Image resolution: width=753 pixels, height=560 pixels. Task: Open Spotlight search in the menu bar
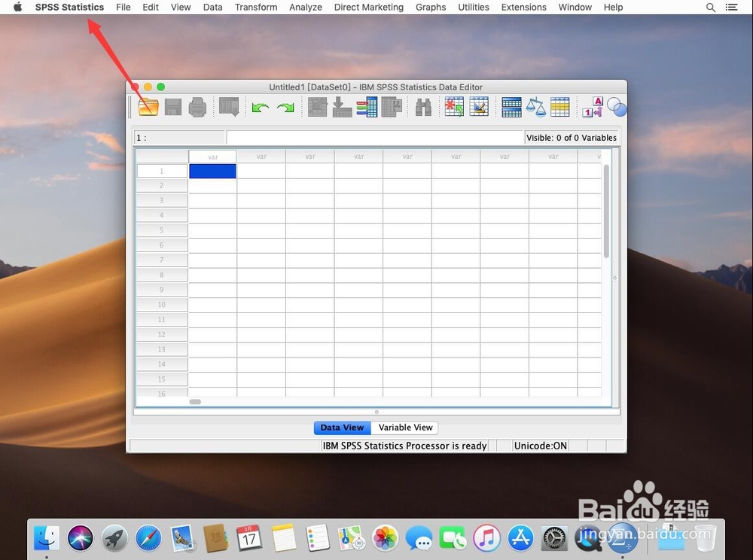pyautogui.click(x=711, y=8)
